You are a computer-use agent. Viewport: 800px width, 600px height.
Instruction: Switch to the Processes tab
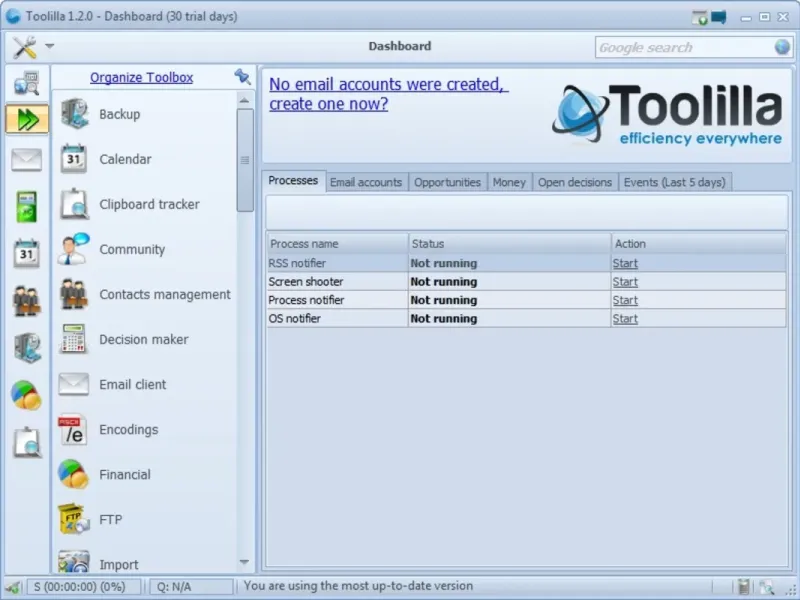(x=293, y=181)
